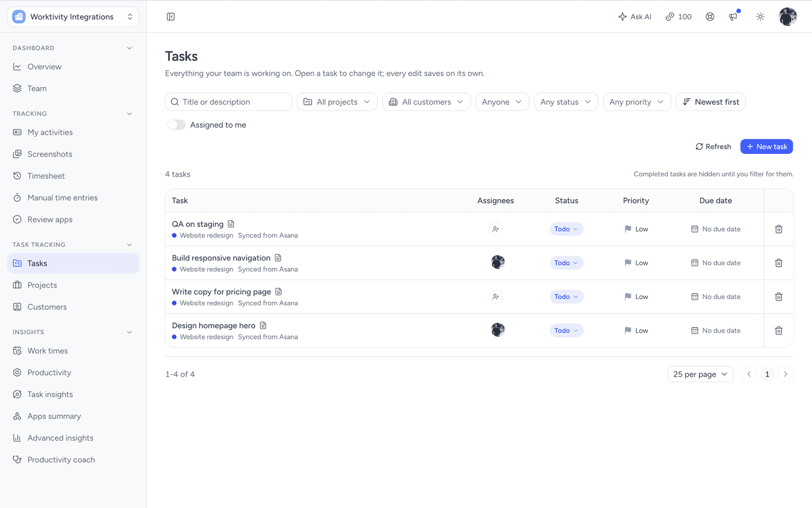Add assignee to QA on staging

pyautogui.click(x=496, y=229)
